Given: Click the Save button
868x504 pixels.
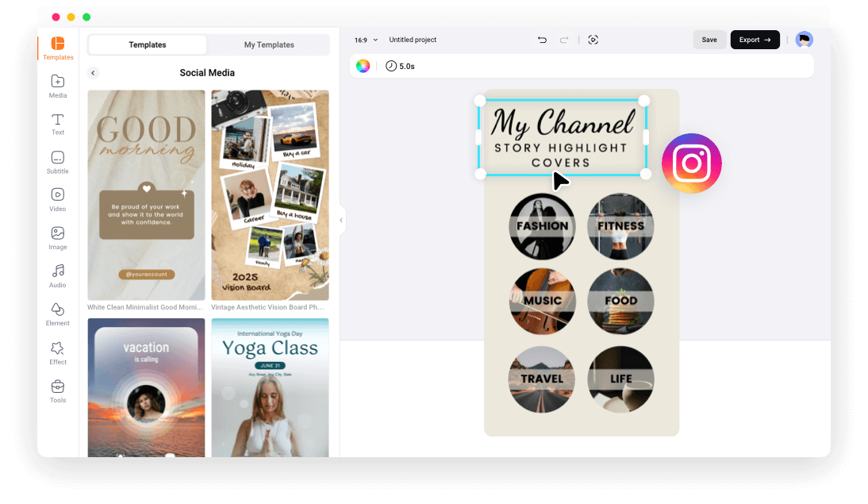Looking at the screenshot, I should click(x=709, y=40).
